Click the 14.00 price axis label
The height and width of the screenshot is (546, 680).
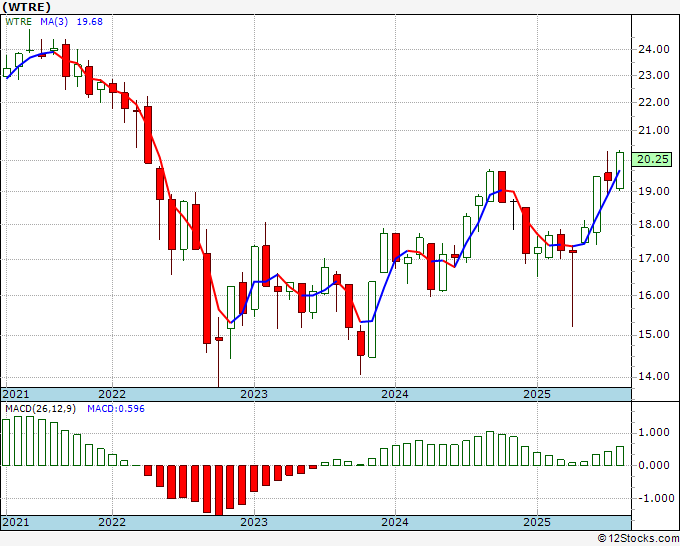coord(654,376)
